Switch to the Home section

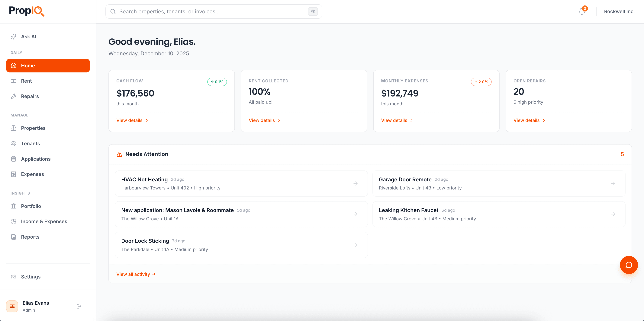[x=28, y=65]
